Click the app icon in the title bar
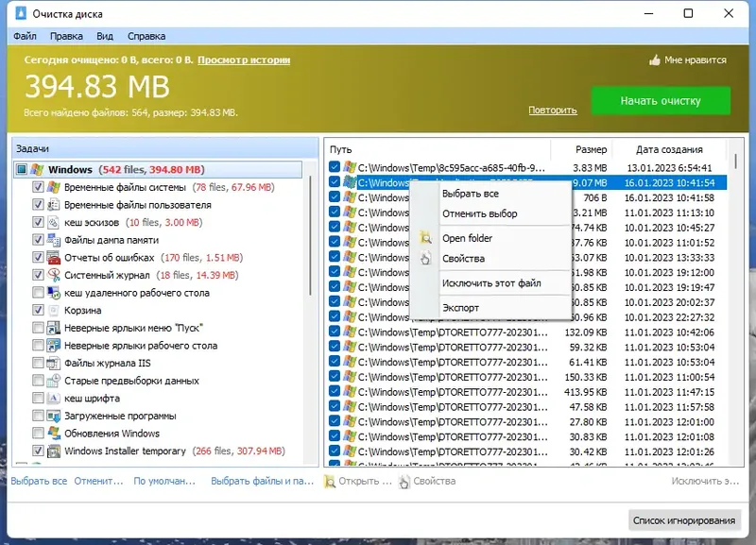This screenshot has width=756, height=545. pos(20,13)
